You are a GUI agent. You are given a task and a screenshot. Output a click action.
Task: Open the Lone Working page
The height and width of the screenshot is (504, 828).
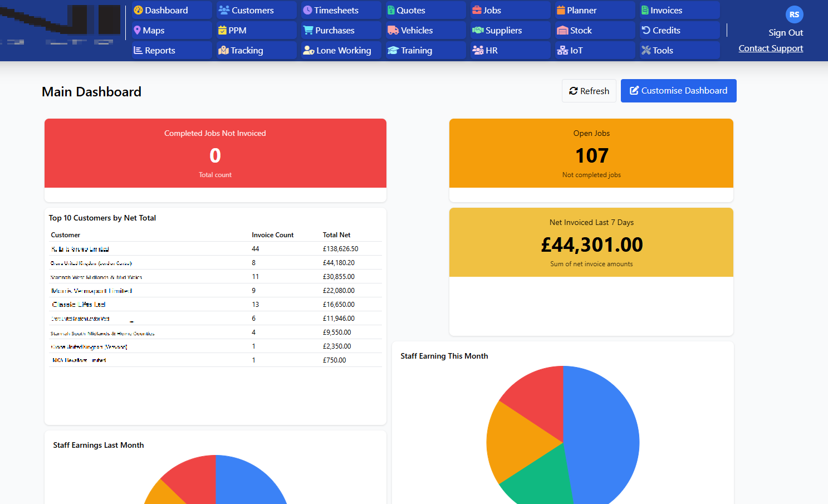click(x=341, y=50)
